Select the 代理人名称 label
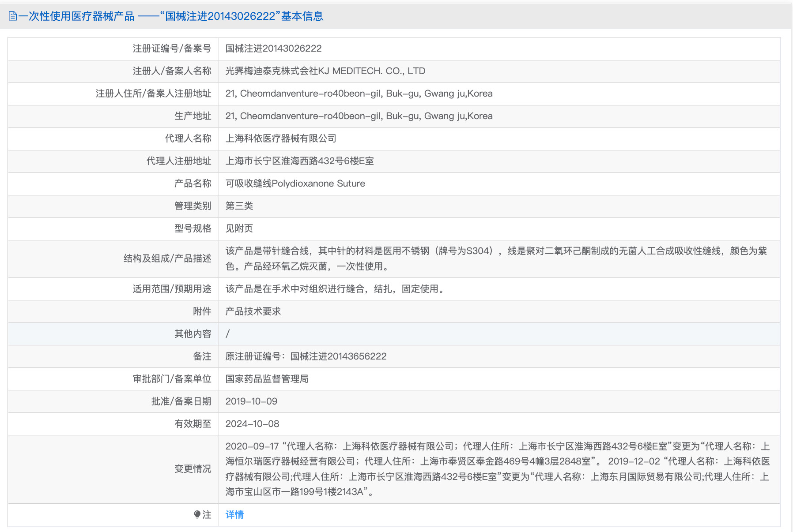Screen dimensions: 793x532 point(189,139)
